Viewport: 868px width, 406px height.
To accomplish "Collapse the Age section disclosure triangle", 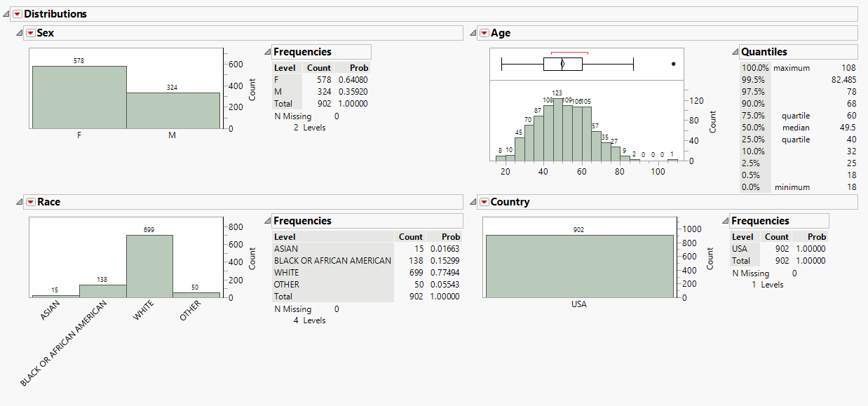I will pos(473,33).
